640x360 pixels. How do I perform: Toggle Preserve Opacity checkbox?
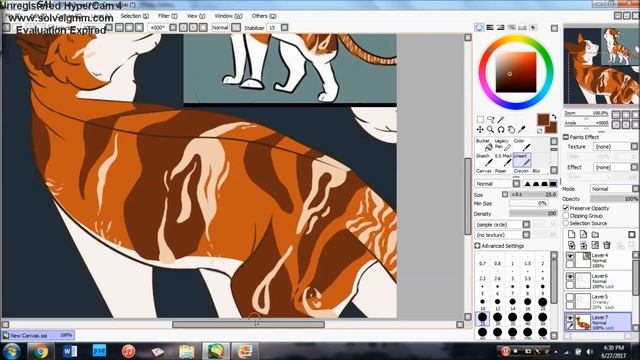566,208
